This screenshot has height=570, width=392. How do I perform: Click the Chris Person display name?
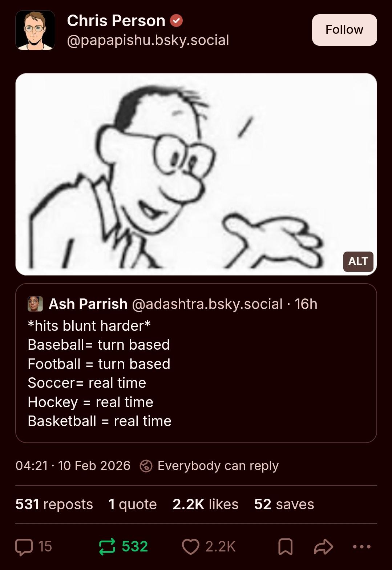click(116, 21)
